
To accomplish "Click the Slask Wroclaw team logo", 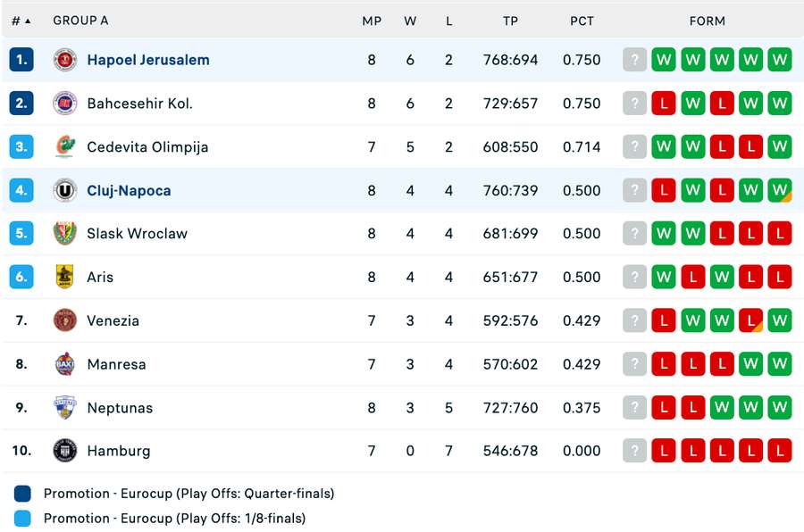I will point(65,234).
